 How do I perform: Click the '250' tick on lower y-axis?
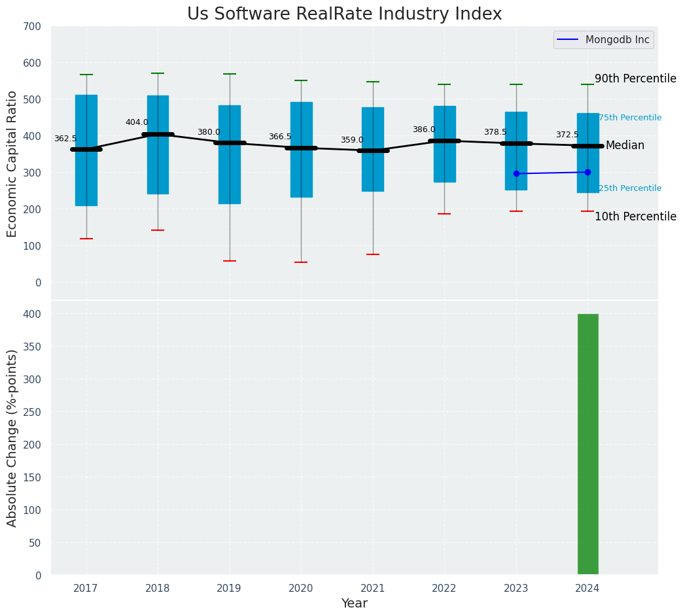coord(32,412)
